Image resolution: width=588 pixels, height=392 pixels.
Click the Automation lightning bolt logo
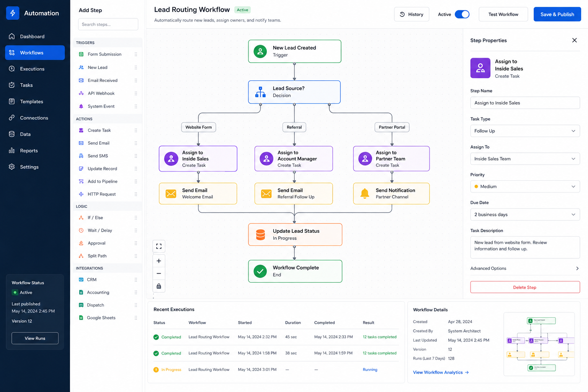(x=13, y=13)
